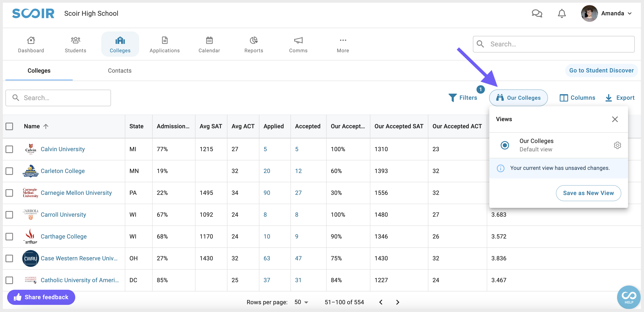Screen dimensions: 644x312
Task: Open Case Western accepted count 47
Action: (298, 258)
